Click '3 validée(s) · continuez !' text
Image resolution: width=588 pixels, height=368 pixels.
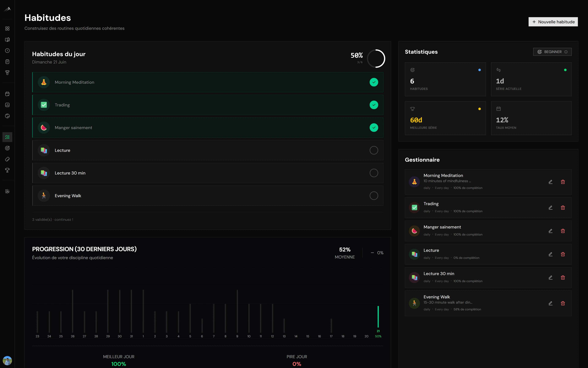53,220
